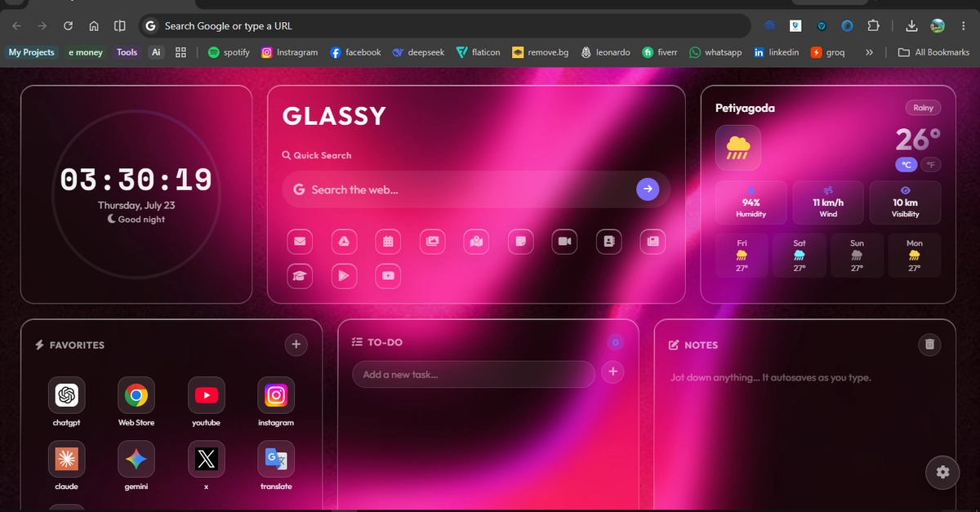Click the "Add a new task..." field
Viewport: 980px width, 512px height.
pos(474,374)
